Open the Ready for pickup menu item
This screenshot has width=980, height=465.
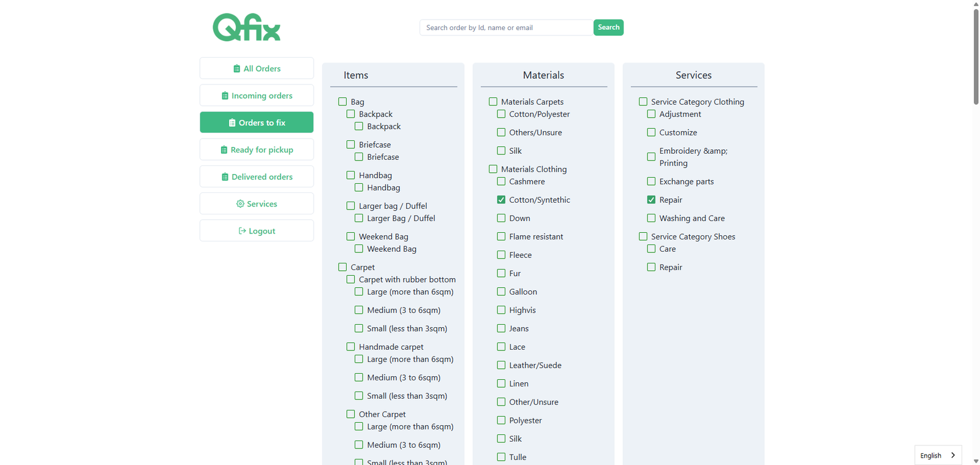[257, 149]
